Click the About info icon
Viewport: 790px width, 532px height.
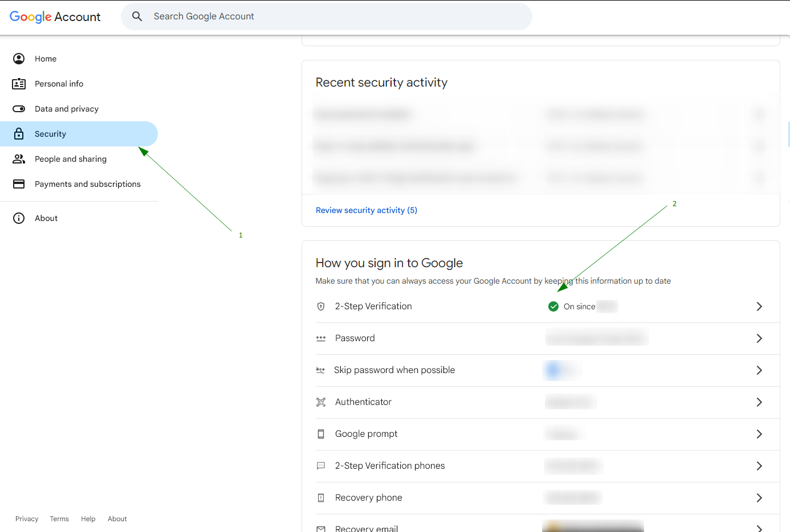coord(19,218)
